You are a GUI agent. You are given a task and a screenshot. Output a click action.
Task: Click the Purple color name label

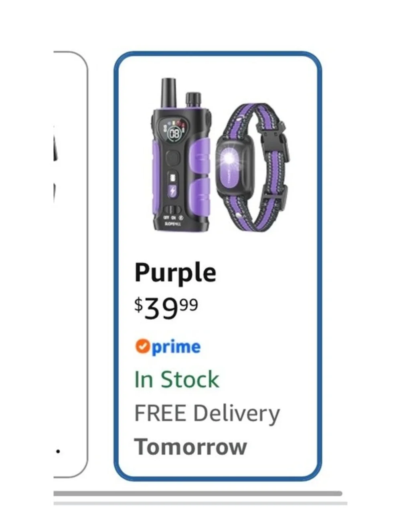[175, 273]
